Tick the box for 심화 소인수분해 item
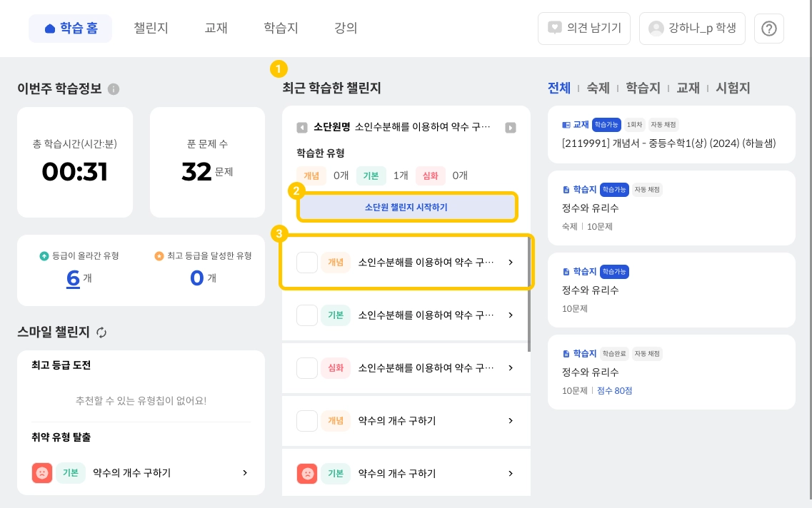 pyautogui.click(x=307, y=368)
